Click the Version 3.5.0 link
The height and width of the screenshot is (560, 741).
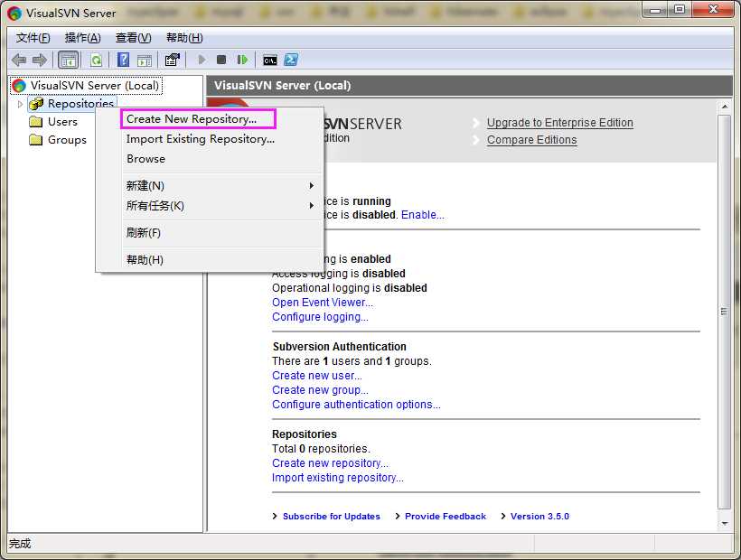point(539,517)
